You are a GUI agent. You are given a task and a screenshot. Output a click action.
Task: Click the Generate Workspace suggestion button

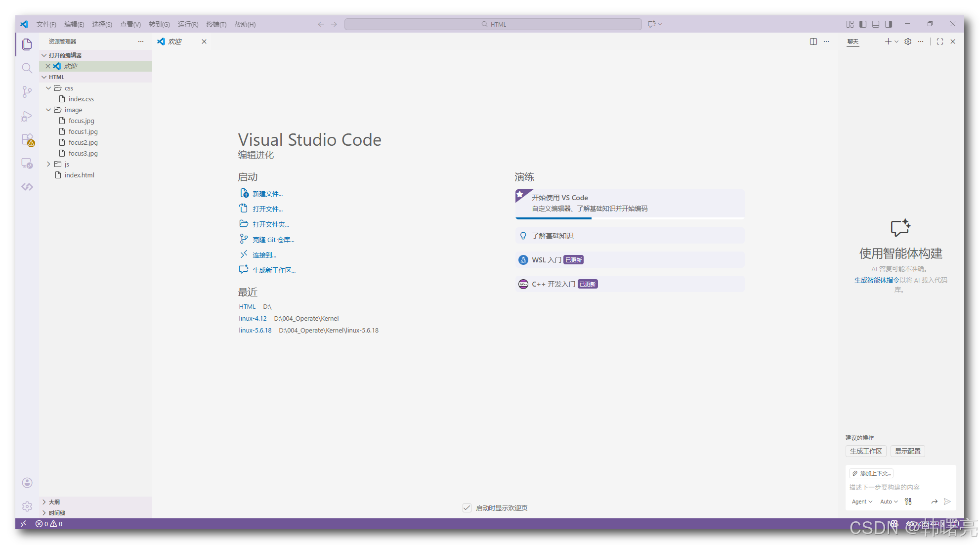point(865,451)
